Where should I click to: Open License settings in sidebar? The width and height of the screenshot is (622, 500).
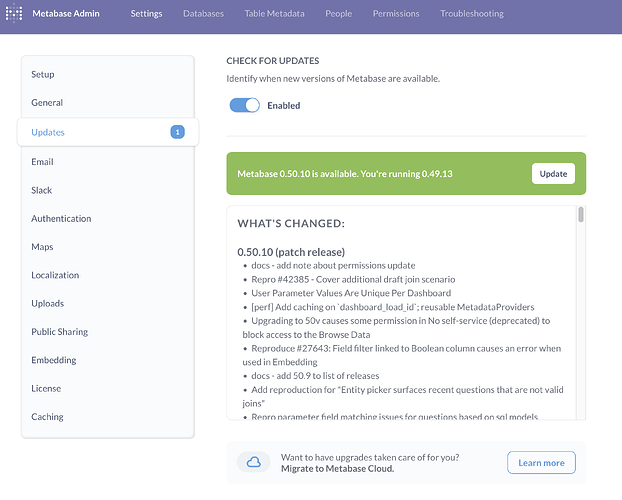pyautogui.click(x=108, y=388)
